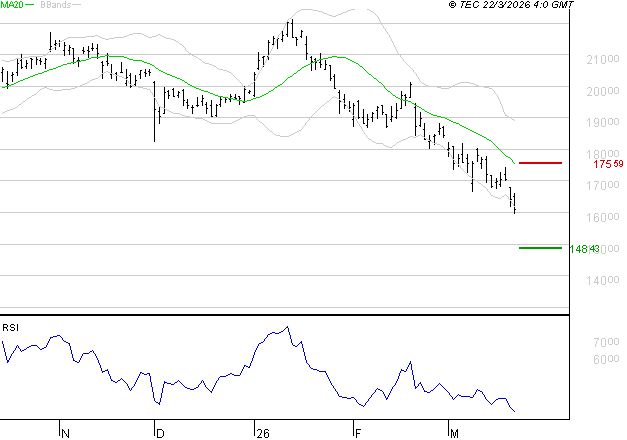Click the highest price bar peak in January
Viewport: 627px width, 440px height.
(292, 29)
